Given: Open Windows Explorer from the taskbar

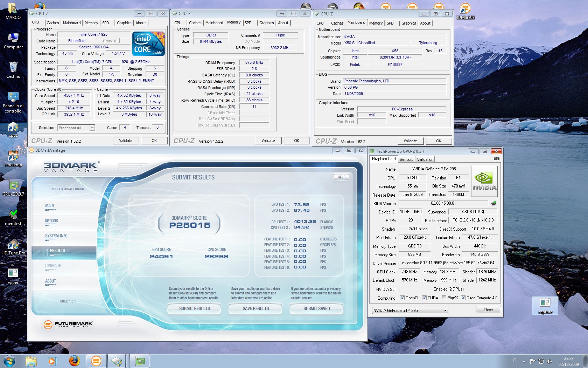Looking at the screenshot, I should click(x=31, y=361).
